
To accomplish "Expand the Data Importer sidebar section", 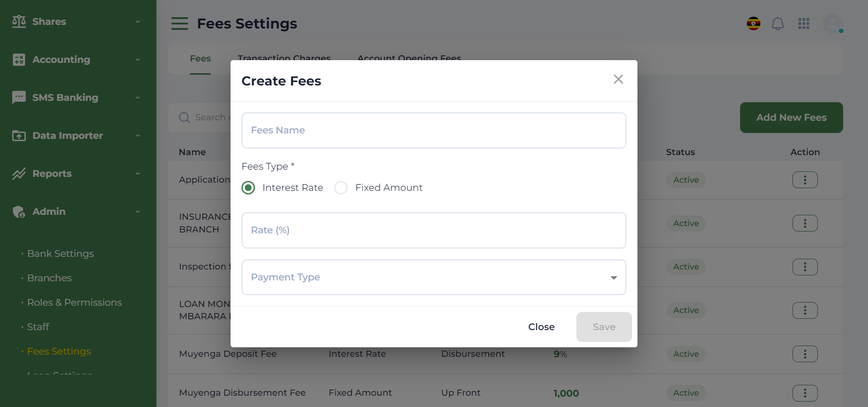I will 76,136.
